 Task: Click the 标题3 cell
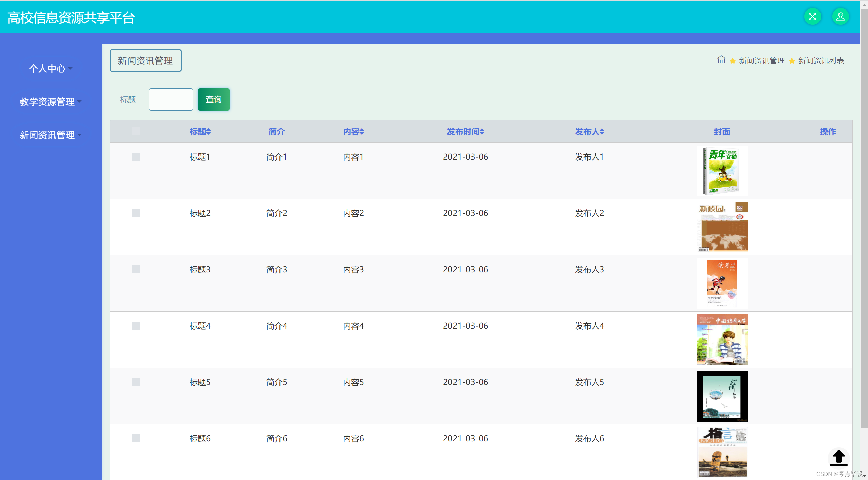(x=200, y=270)
